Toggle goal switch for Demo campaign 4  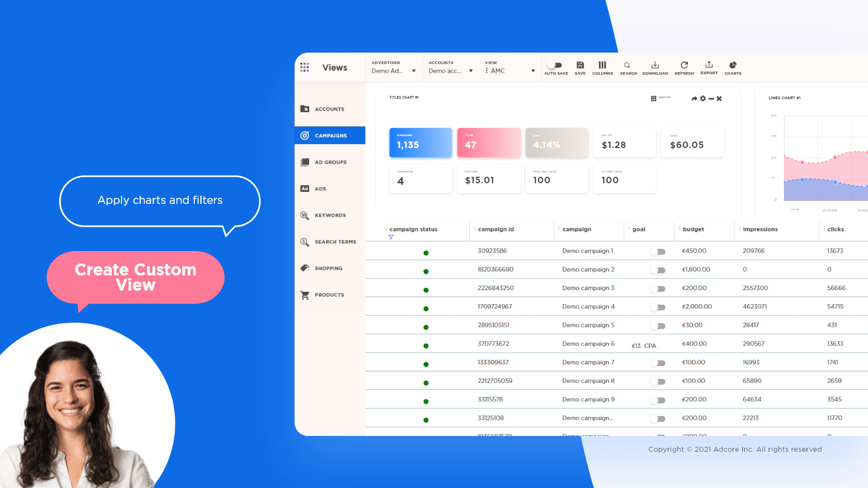pyautogui.click(x=658, y=307)
